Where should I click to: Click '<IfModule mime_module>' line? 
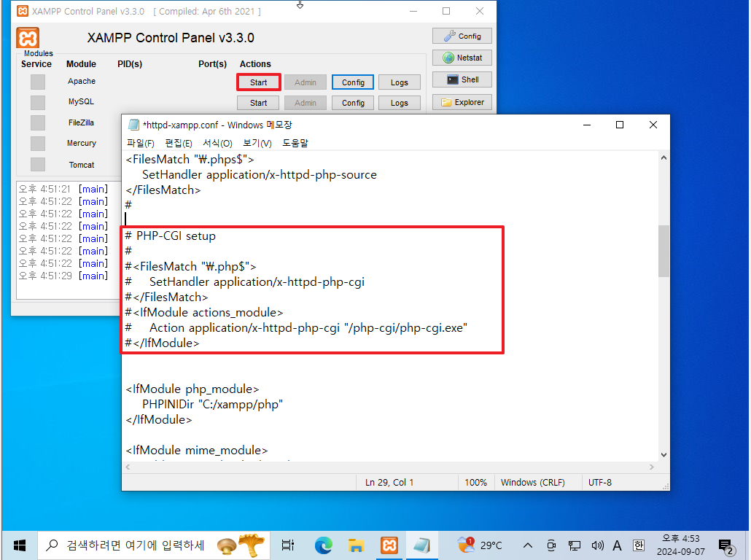(196, 450)
